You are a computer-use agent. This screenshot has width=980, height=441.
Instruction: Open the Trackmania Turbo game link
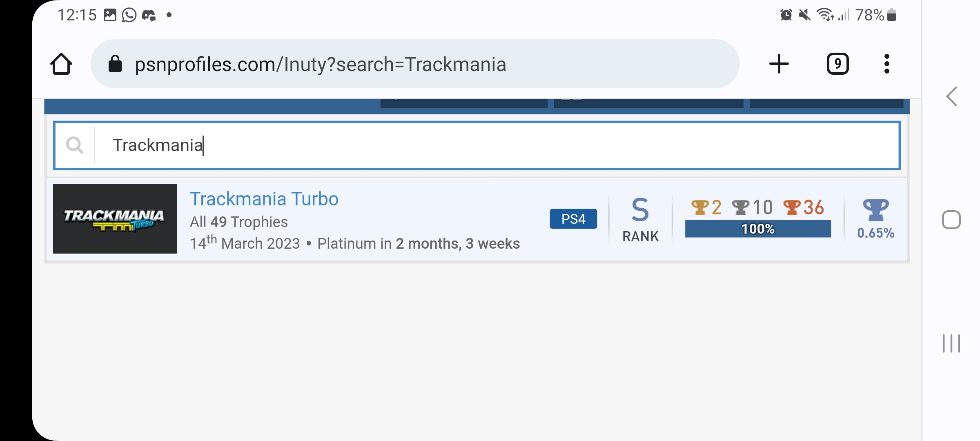click(x=264, y=199)
